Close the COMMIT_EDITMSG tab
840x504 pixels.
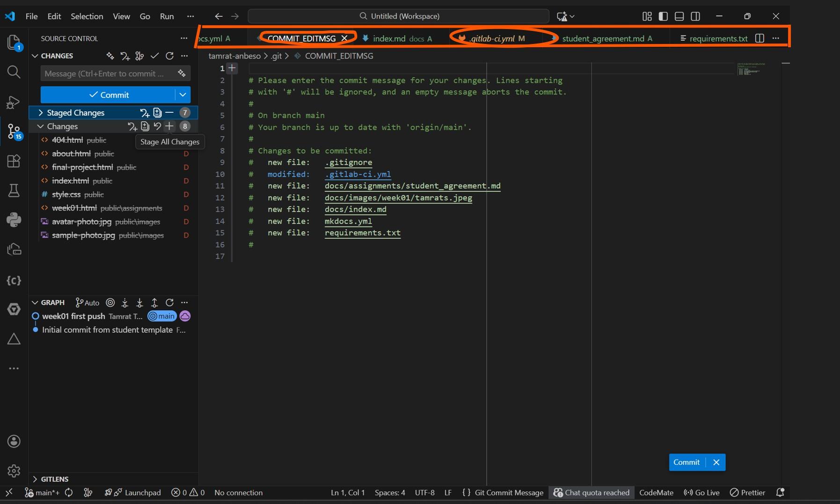(344, 38)
